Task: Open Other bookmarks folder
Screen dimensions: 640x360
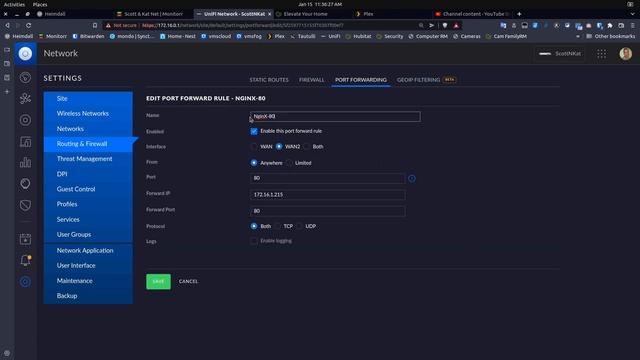Action: [x=611, y=36]
